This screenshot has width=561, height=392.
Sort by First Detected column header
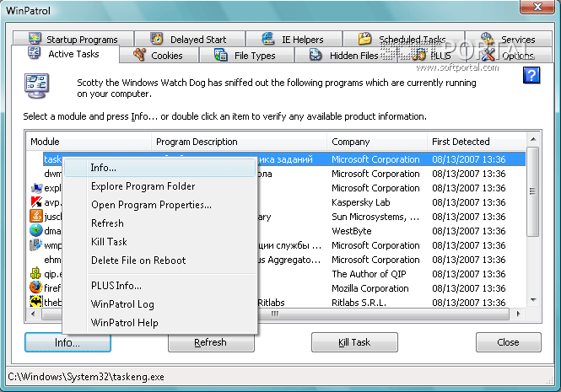coord(477,142)
